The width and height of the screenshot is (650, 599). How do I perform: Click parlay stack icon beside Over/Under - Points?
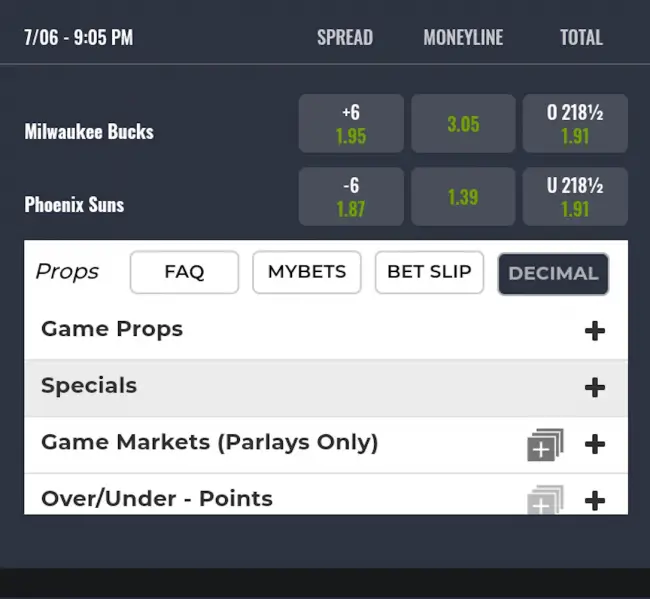pyautogui.click(x=544, y=500)
